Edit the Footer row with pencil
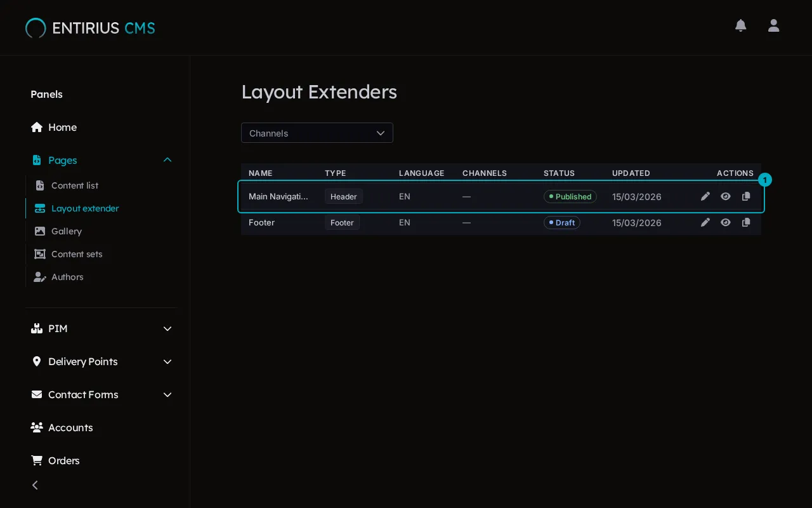The width and height of the screenshot is (812, 508). coord(705,222)
